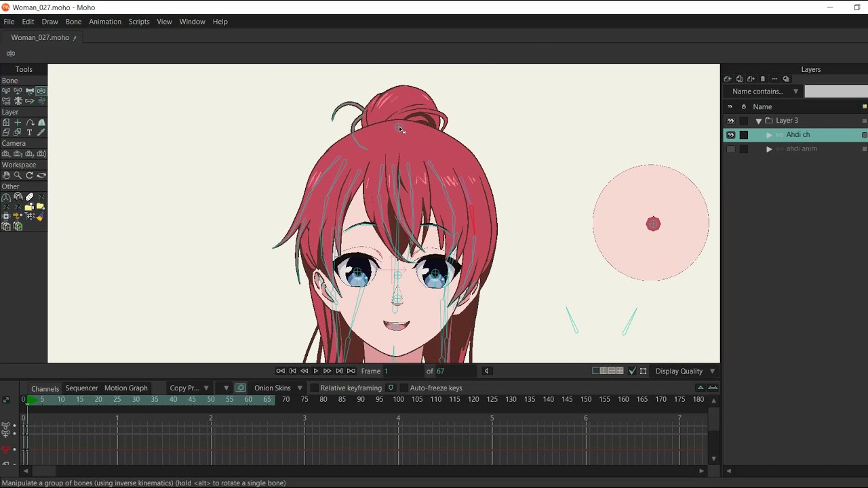Viewport: 868px width, 488px height.
Task: Click frame 100 on timeline ruler
Action: coord(398,399)
